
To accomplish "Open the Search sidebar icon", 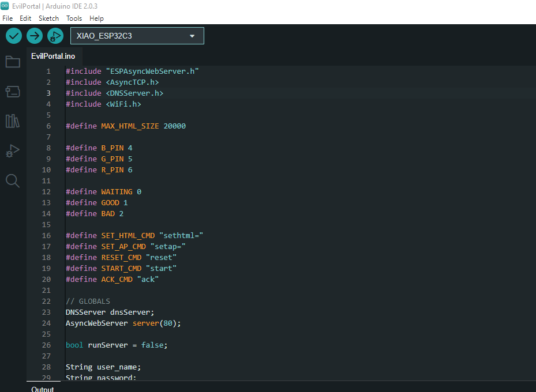I will (x=13, y=180).
